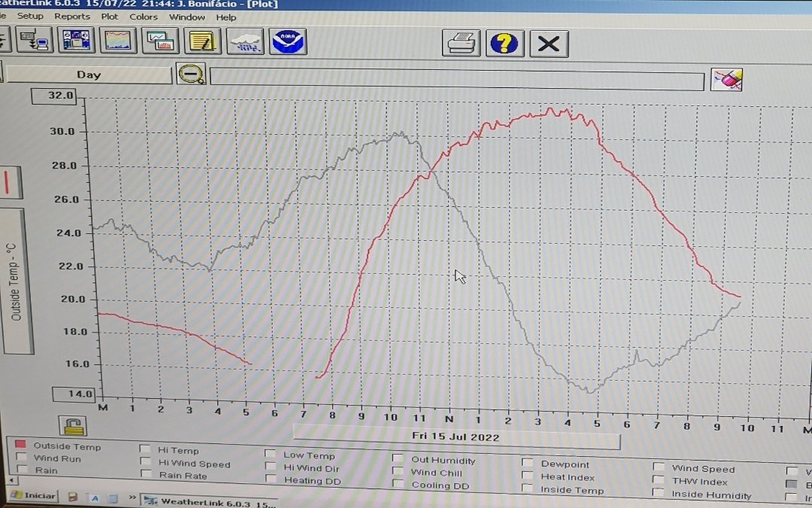
Task: Enable the Hi Wind Speed checkbox
Action: [x=146, y=461]
